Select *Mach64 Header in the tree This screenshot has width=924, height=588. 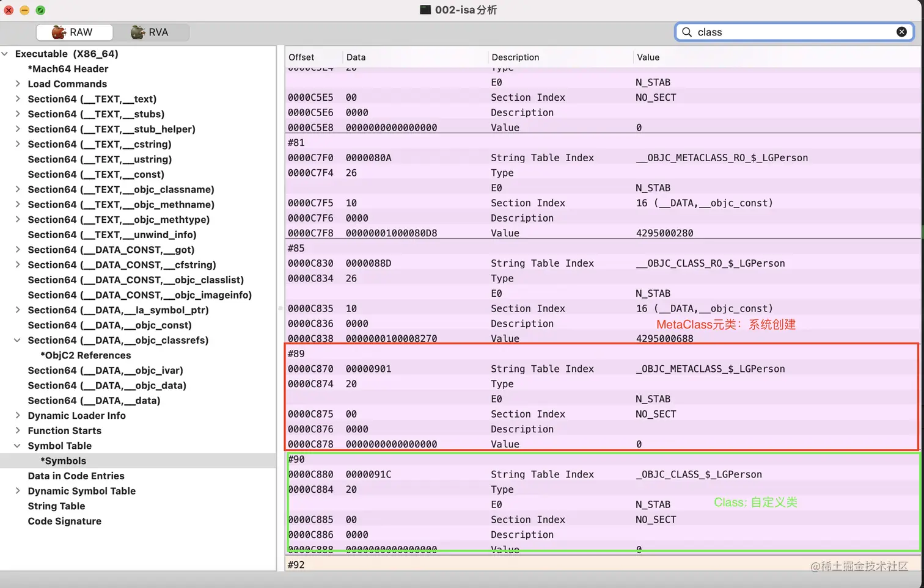68,69
